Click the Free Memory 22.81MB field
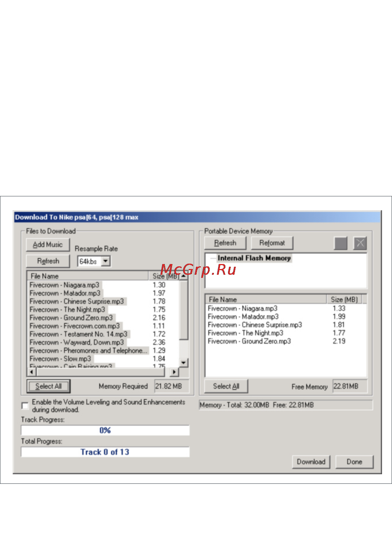392x538 pixels. (350, 386)
